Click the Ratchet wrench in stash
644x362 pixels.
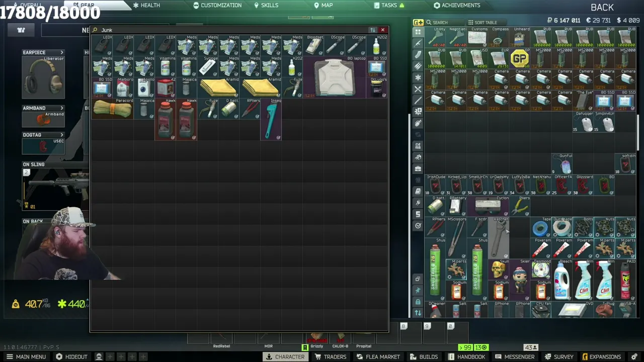point(498,238)
